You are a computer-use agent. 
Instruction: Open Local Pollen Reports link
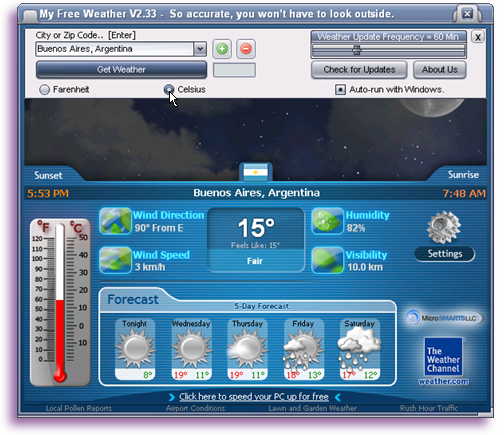[79, 408]
